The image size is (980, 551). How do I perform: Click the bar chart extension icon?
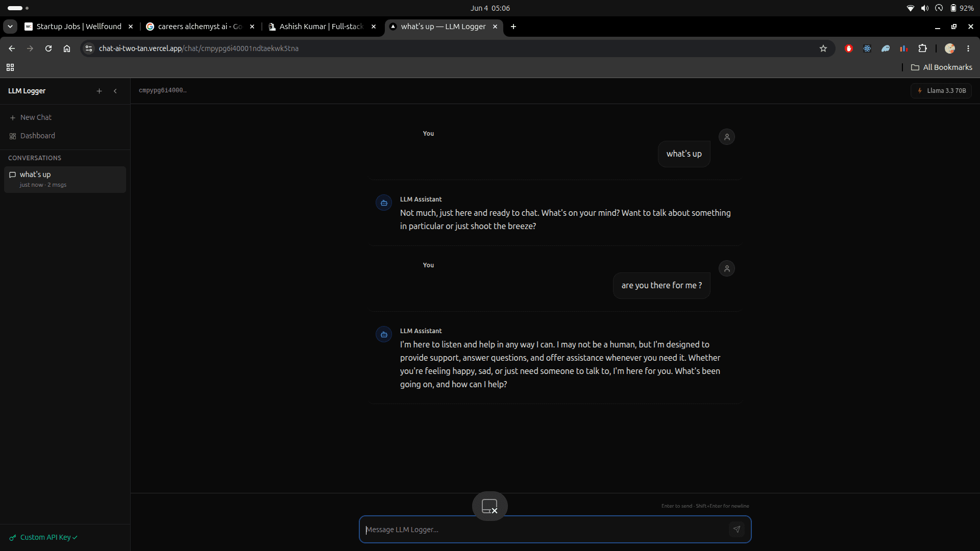tap(904, 48)
